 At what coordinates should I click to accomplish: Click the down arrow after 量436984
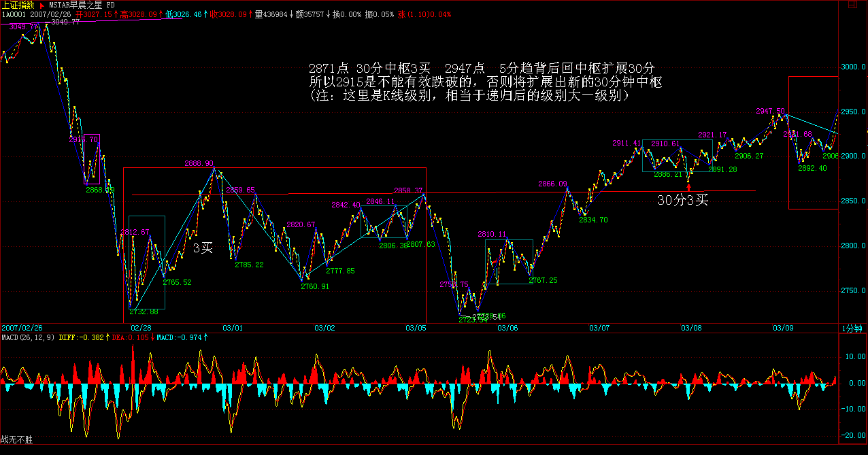[291, 14]
